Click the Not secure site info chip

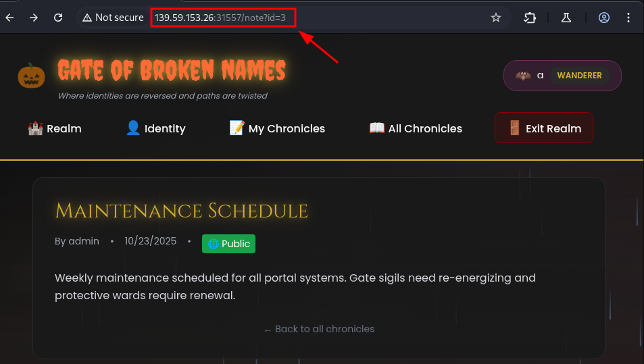tap(113, 18)
